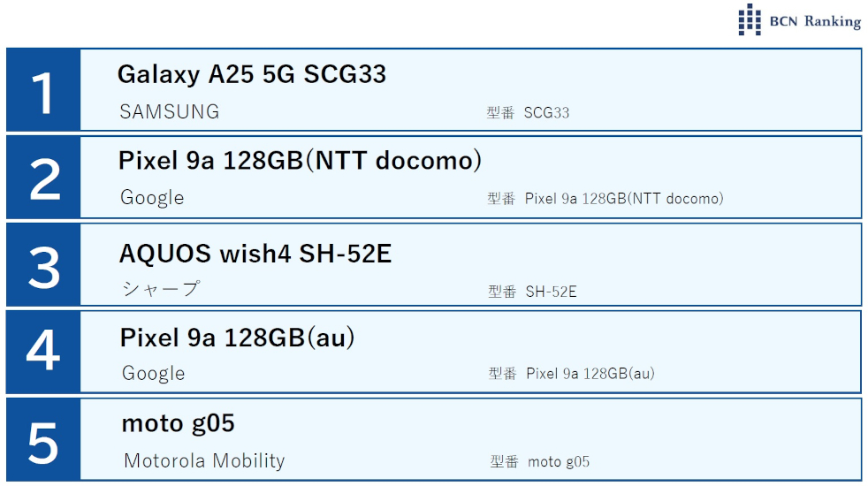
Task: Click the 型番 SCG33 model number
Action: [x=528, y=113]
